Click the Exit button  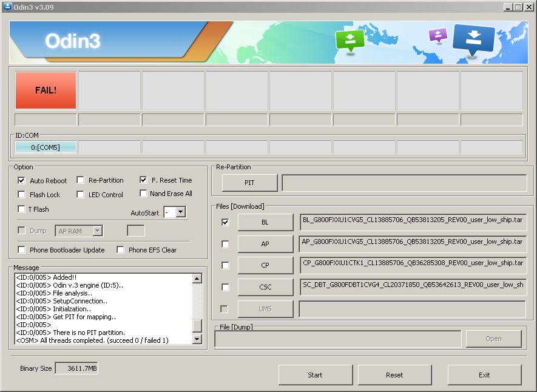click(x=484, y=375)
